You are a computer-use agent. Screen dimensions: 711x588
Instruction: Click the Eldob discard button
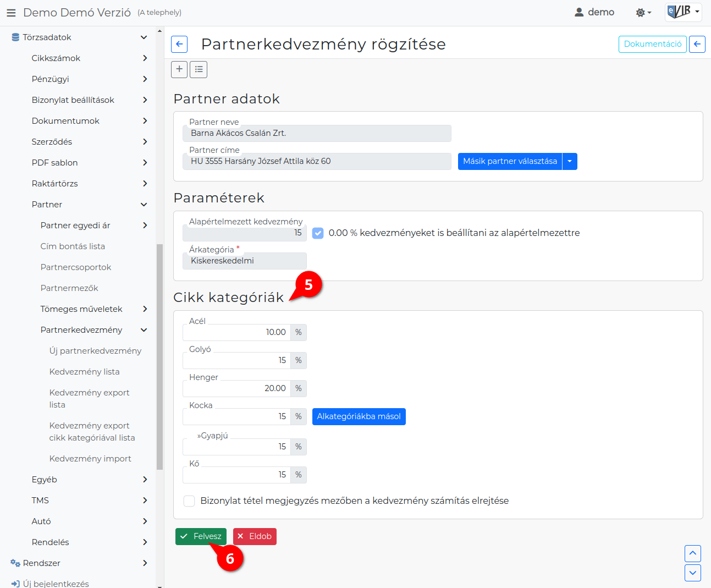(255, 536)
